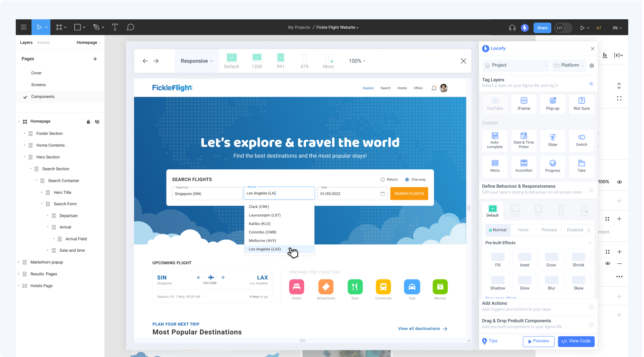
Task: Click the Arrival input field
Action: coord(279,193)
